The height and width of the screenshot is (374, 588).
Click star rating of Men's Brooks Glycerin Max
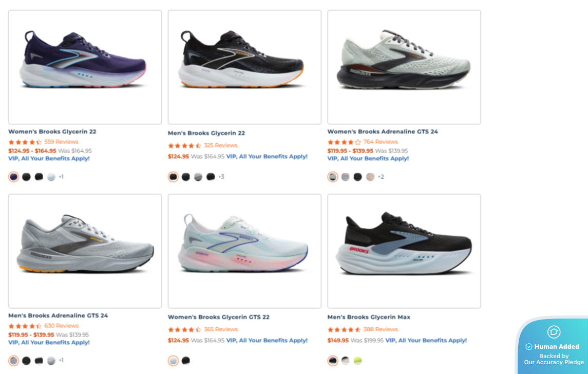point(344,329)
